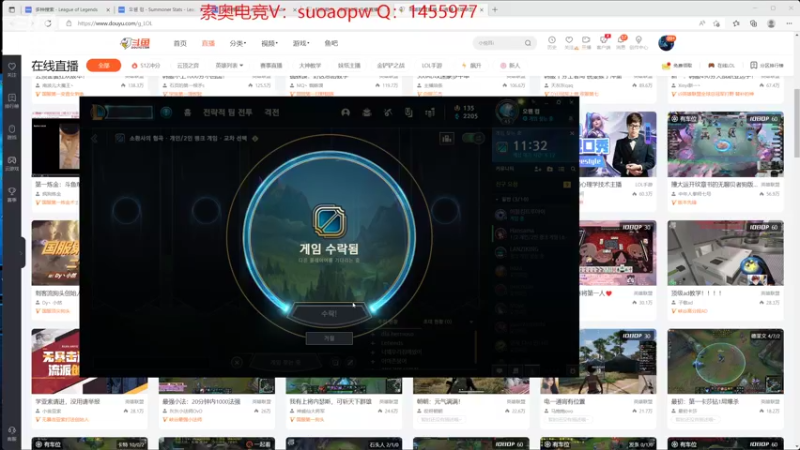Click the friend list sort icon
The width and height of the screenshot is (800, 450).
coord(561,169)
